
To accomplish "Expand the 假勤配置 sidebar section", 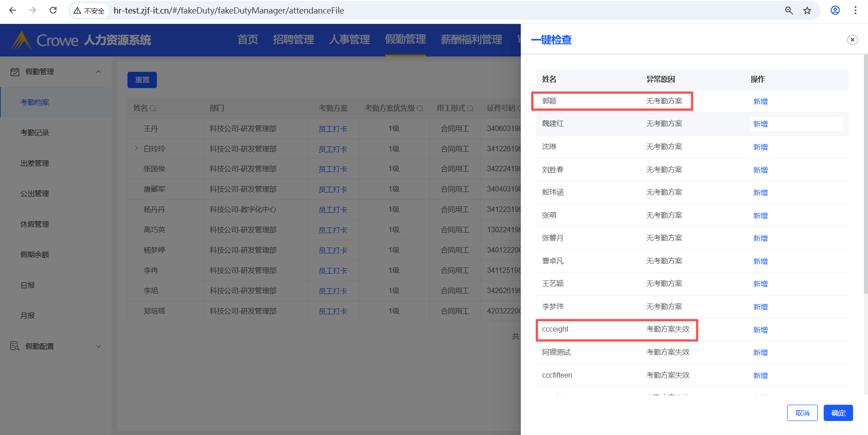I will point(98,346).
